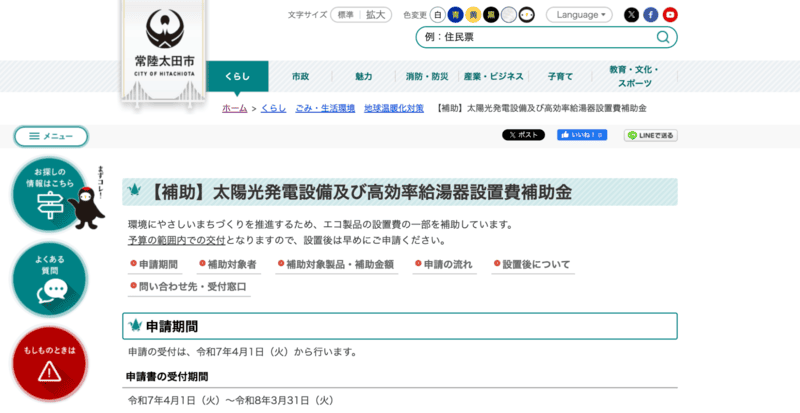Choose black 黒 color scheme
The image size is (800, 413).
(x=491, y=15)
